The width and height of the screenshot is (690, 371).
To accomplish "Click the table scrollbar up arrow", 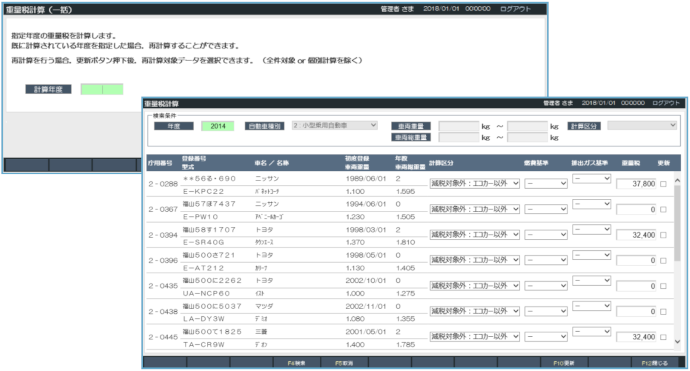I will [x=677, y=180].
